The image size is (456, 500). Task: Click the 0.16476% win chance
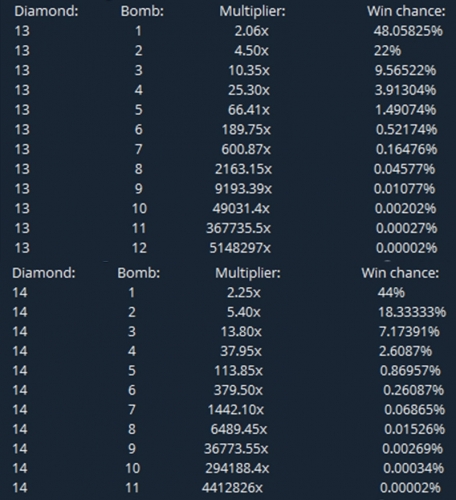click(x=406, y=149)
